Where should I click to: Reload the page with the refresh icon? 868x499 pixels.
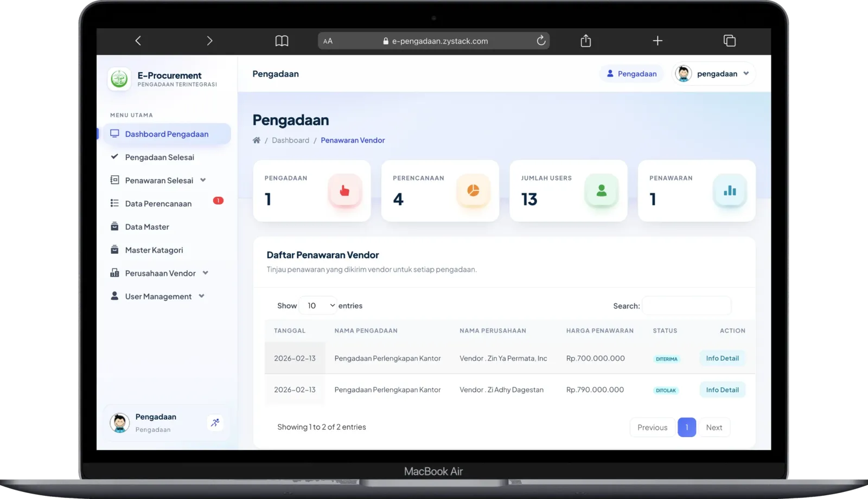coord(541,41)
